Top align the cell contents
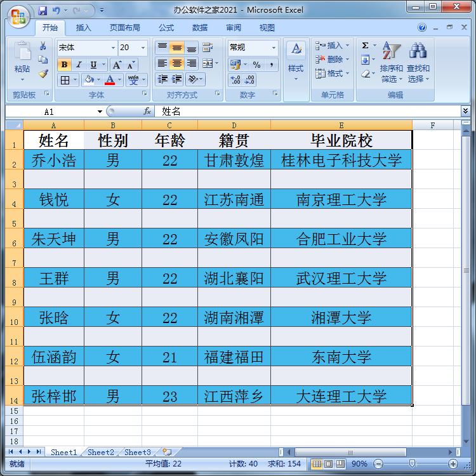476x476 pixels. (162, 47)
